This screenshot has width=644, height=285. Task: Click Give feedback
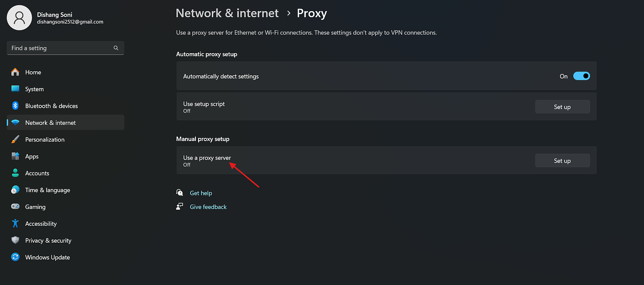pyautogui.click(x=208, y=206)
